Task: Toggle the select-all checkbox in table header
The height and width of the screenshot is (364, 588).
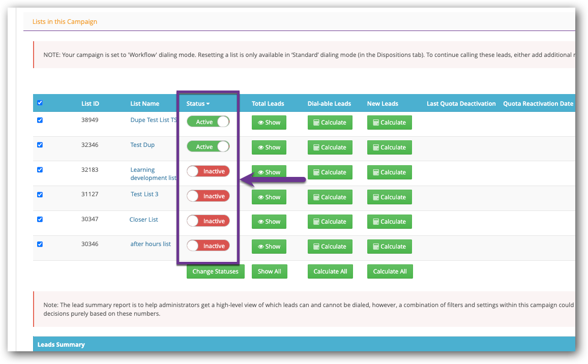Action: (40, 103)
